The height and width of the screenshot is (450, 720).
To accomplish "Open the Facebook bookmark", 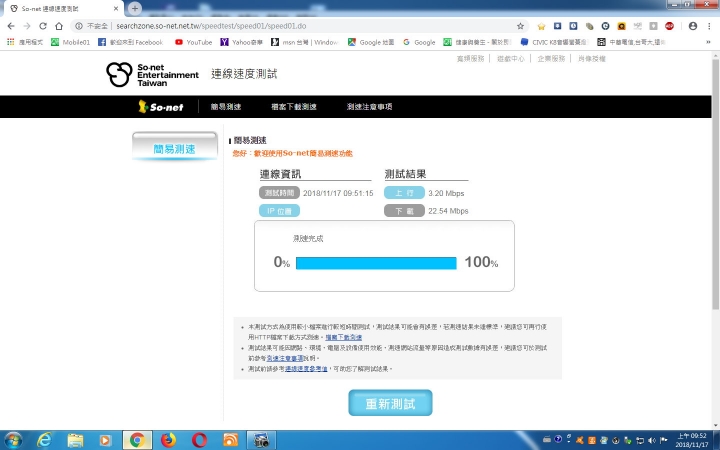I will pyautogui.click(x=131, y=42).
